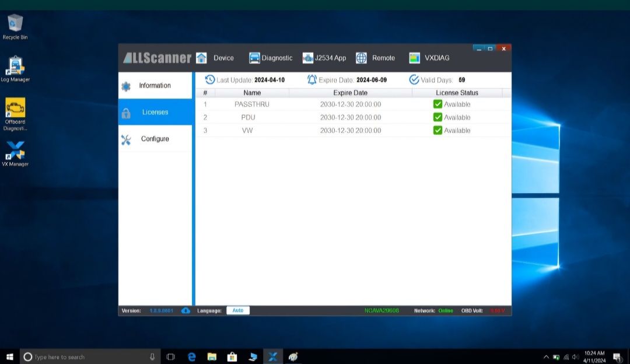Click the Wi-Fi icon in the system tray
This screenshot has width=630, height=364.
pos(566,357)
